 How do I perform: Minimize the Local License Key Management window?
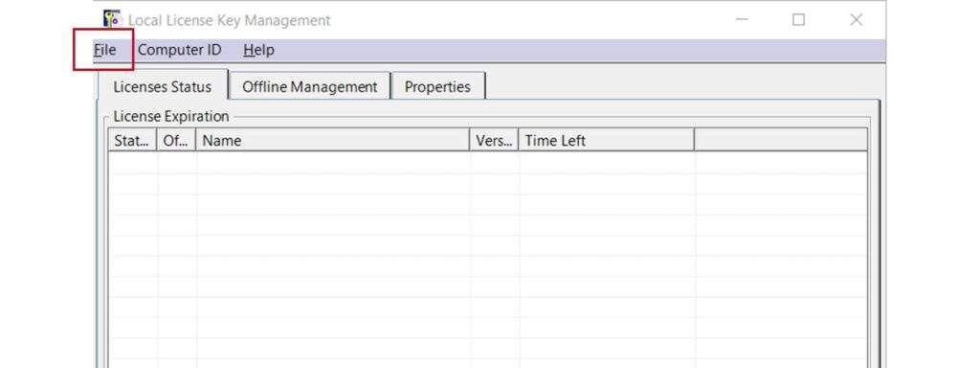coord(742,19)
